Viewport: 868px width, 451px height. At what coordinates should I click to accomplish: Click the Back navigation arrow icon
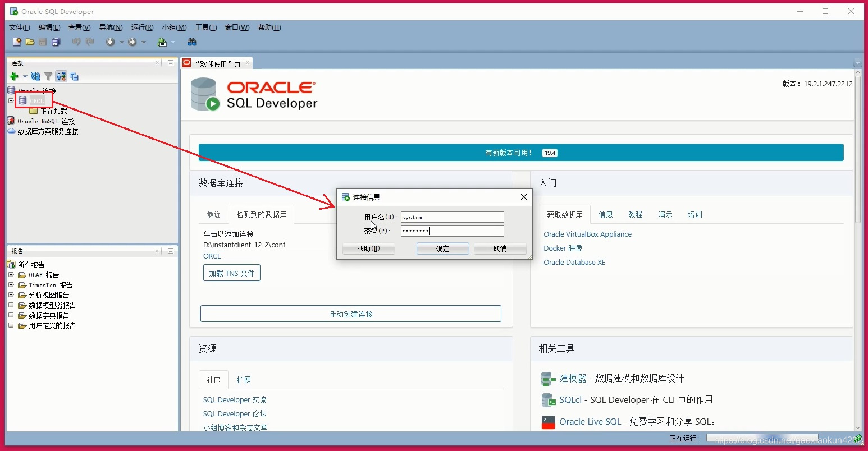point(111,42)
